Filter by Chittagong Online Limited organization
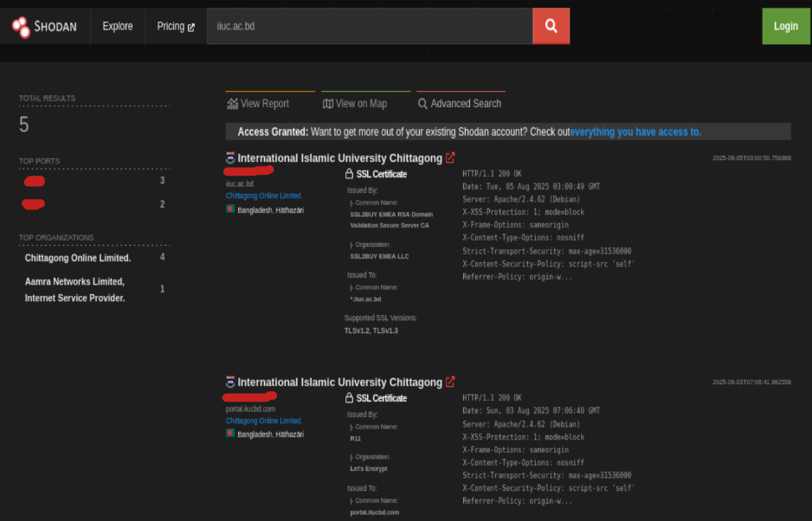 pos(78,257)
